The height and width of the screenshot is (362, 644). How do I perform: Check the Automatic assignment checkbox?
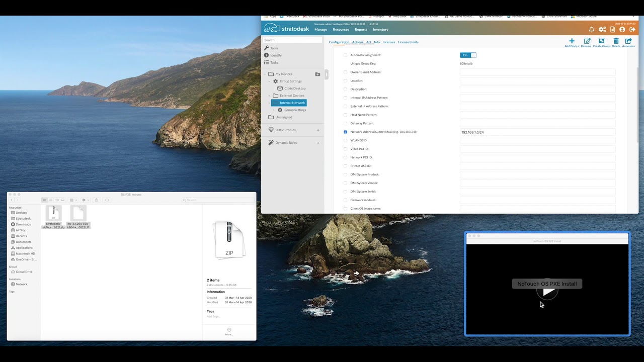point(345,55)
